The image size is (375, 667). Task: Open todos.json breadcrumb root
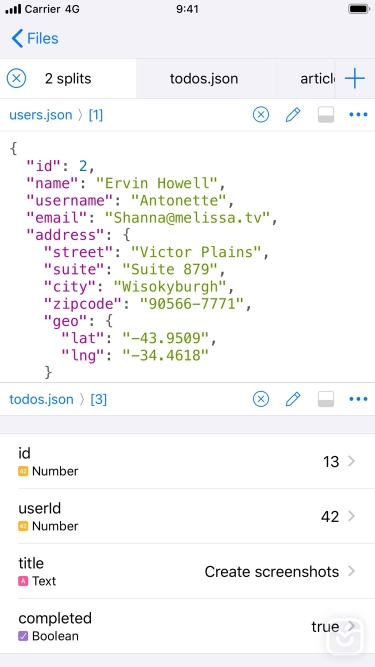[41, 399]
